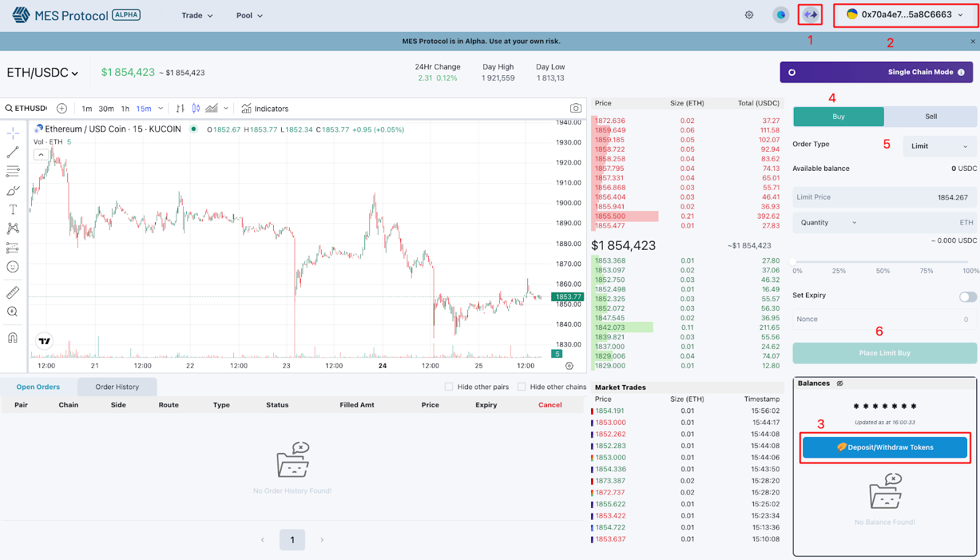
Task: Select the Buy side
Action: [839, 116]
